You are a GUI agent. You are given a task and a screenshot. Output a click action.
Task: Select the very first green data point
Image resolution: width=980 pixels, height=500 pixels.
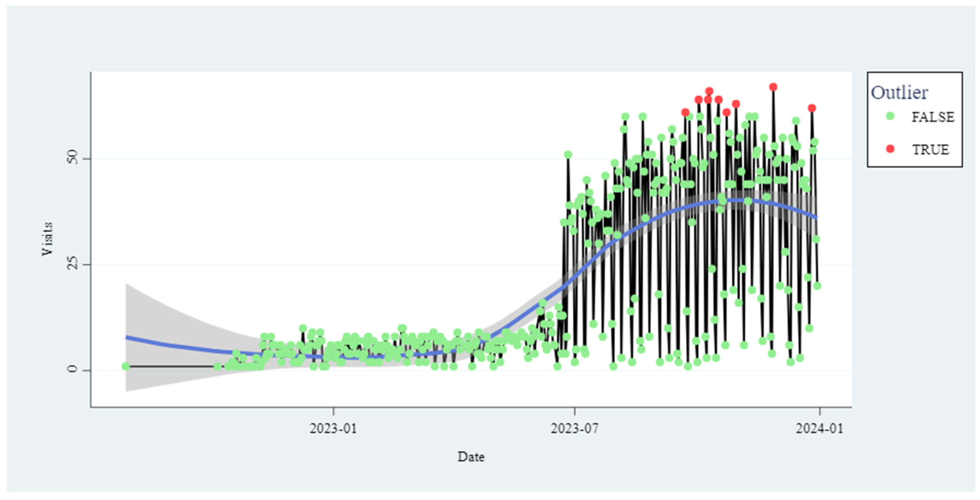(126, 366)
